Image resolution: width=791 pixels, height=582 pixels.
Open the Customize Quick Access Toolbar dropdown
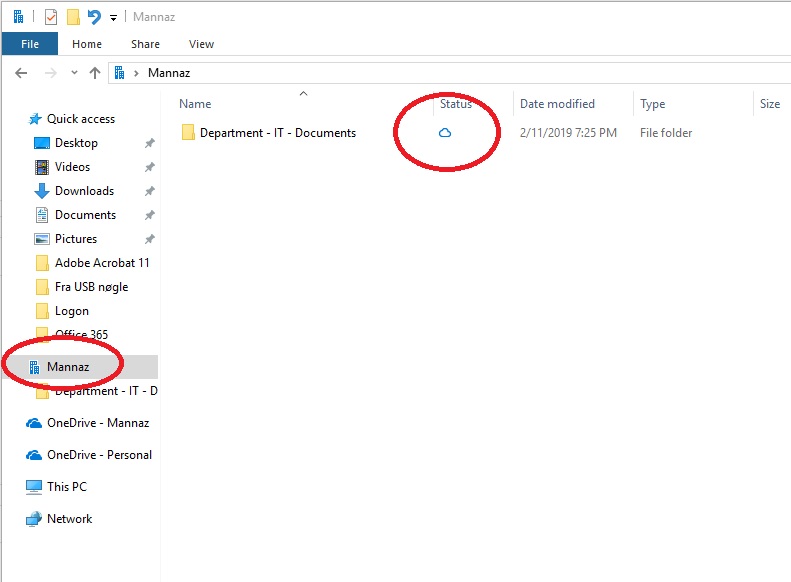coord(114,18)
